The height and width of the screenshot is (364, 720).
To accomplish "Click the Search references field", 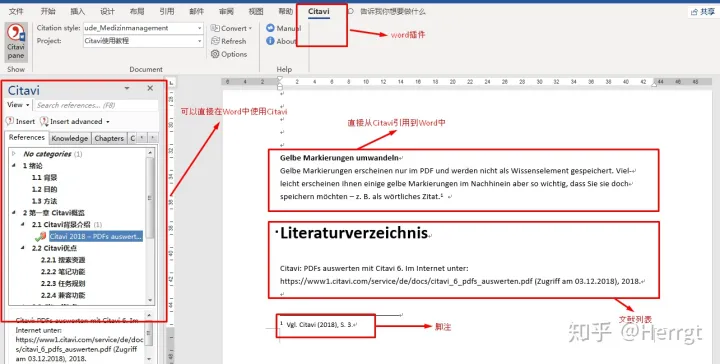I will click(x=96, y=105).
